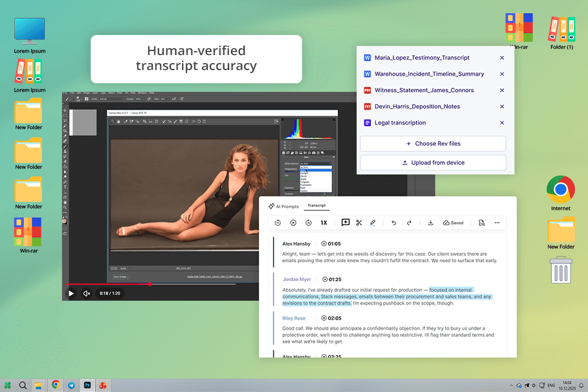This screenshot has height=392, width=588.
Task: Open the Lorem Ipsum monitor icon
Action: point(30,36)
